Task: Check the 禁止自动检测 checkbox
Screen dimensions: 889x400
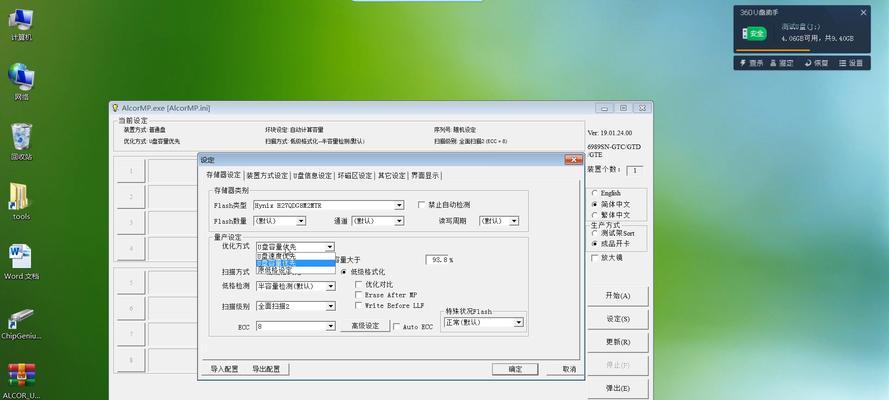Action: point(421,205)
